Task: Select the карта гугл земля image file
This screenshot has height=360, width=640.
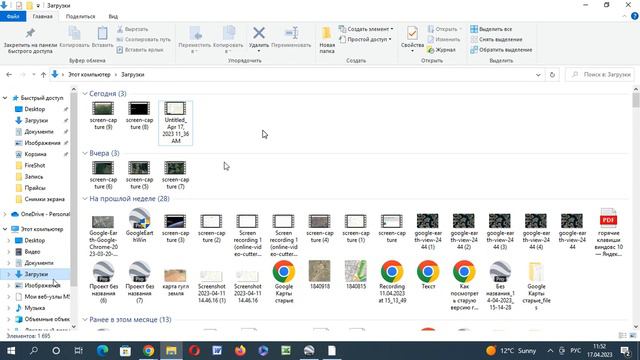Action: 176,282
